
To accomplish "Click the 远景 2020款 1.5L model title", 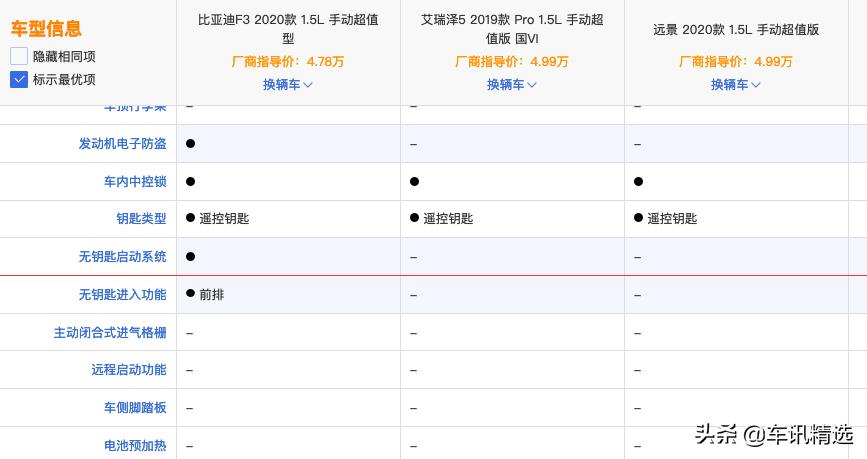I will 735,30.
